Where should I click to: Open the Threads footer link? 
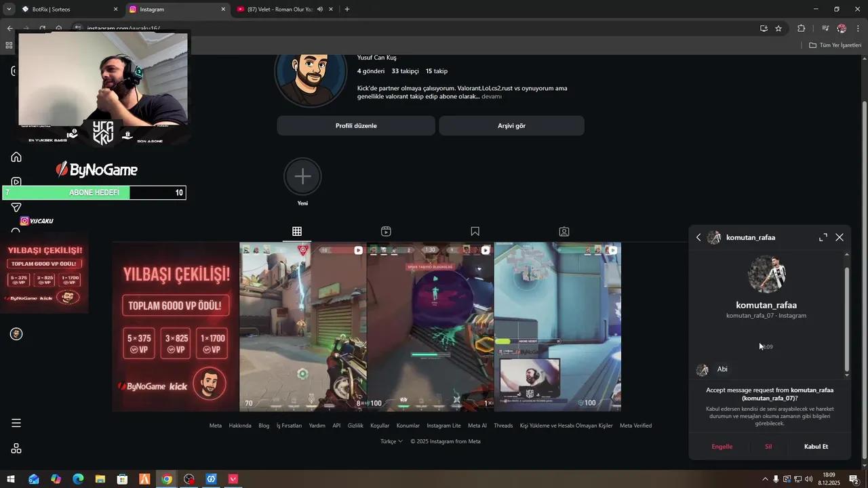(503, 426)
